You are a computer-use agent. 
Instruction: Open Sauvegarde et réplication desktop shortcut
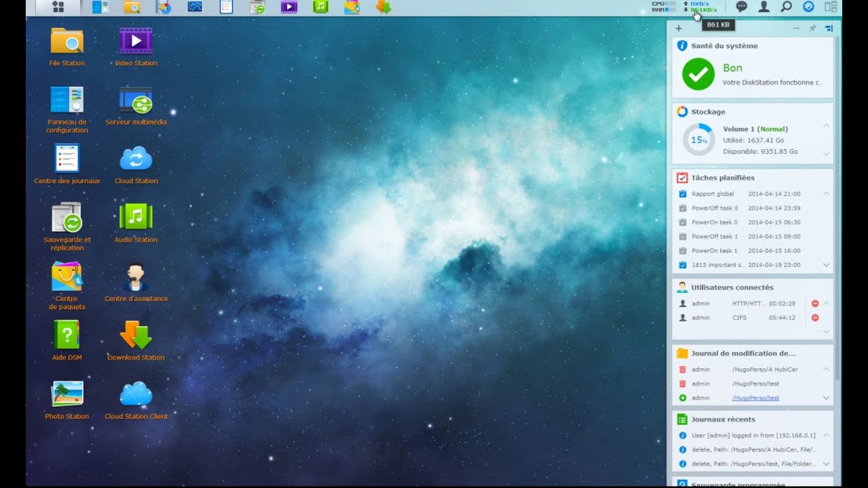pos(67,227)
